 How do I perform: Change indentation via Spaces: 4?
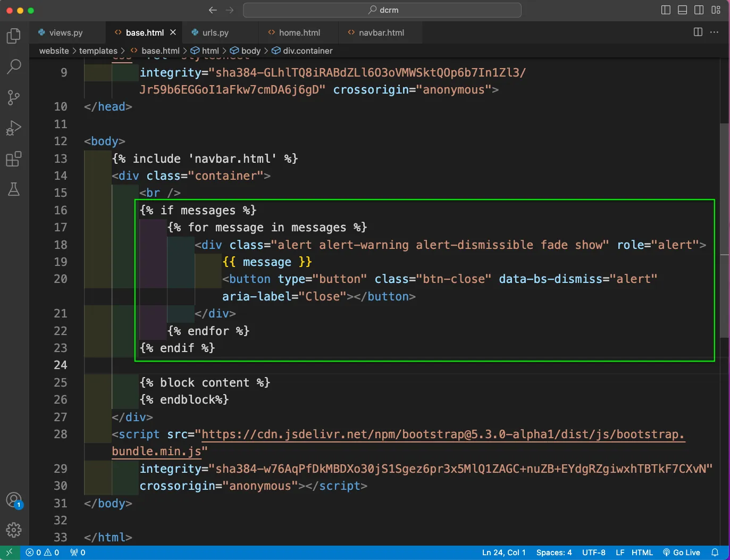[x=554, y=553]
